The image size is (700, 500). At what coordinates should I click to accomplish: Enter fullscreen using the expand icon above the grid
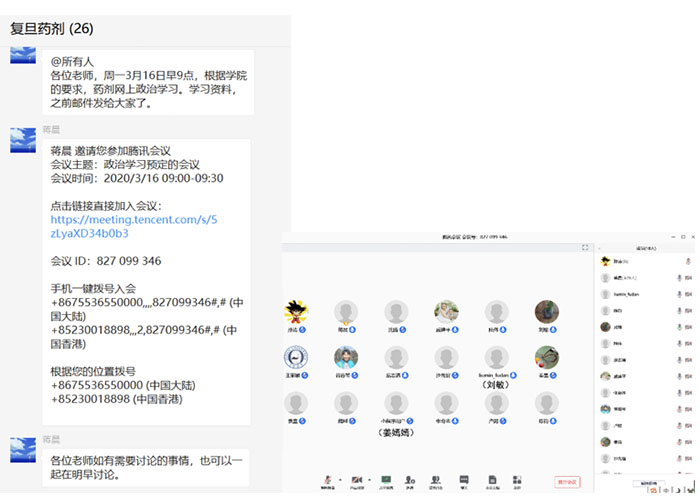585,247
